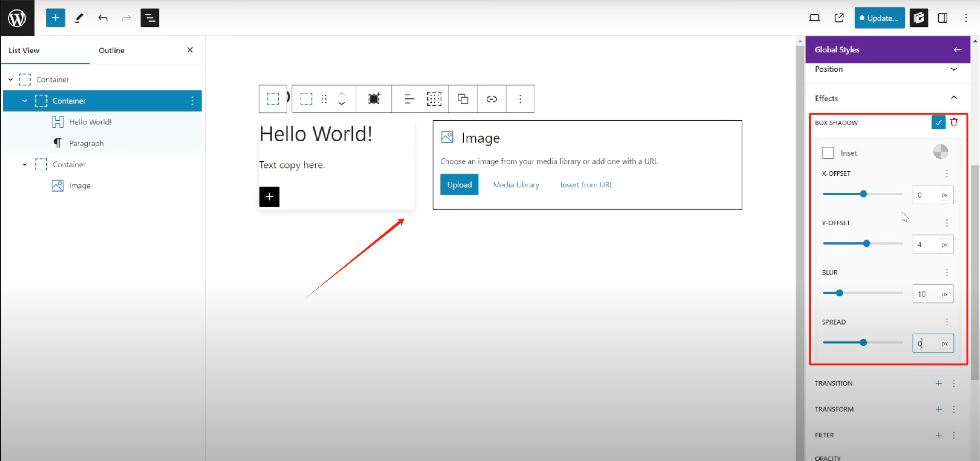
Task: Click the link icon in block toolbar
Action: coord(491,99)
